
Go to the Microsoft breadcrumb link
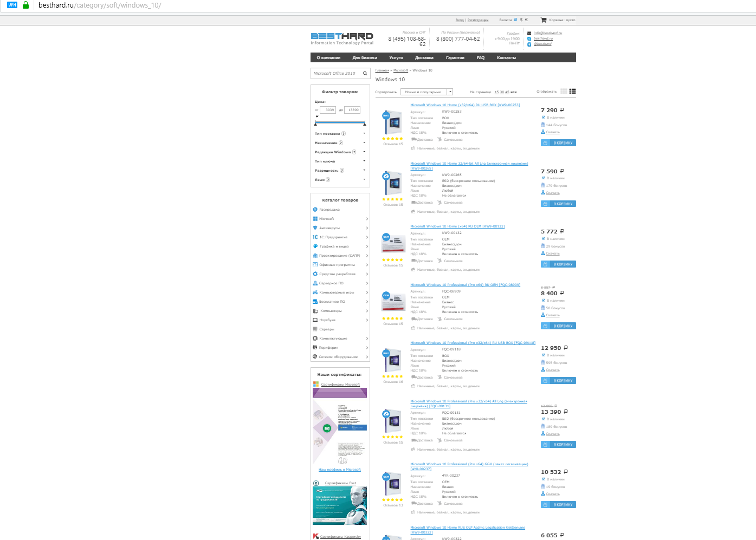[x=400, y=70]
